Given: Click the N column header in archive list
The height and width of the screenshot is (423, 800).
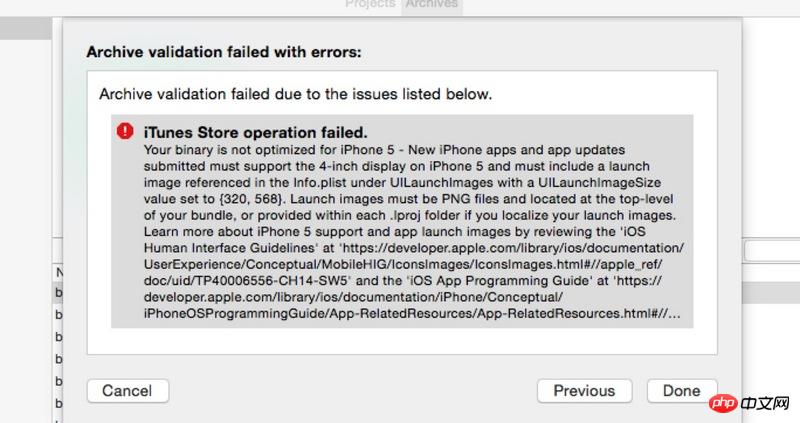Looking at the screenshot, I should [59, 271].
